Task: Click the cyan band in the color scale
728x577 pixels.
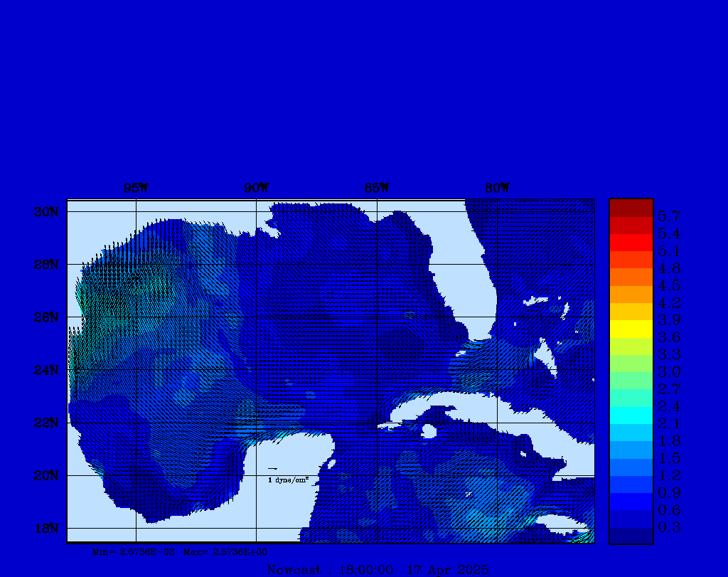Action: point(631,415)
